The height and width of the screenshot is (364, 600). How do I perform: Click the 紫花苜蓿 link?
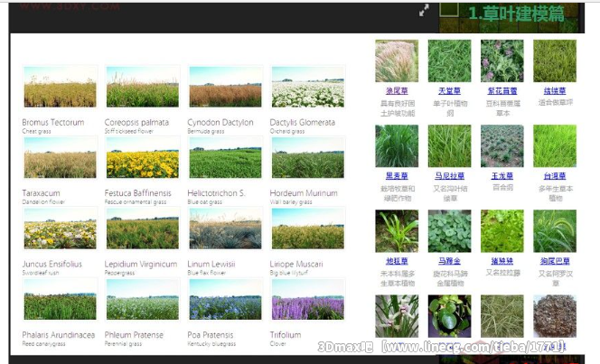502,91
